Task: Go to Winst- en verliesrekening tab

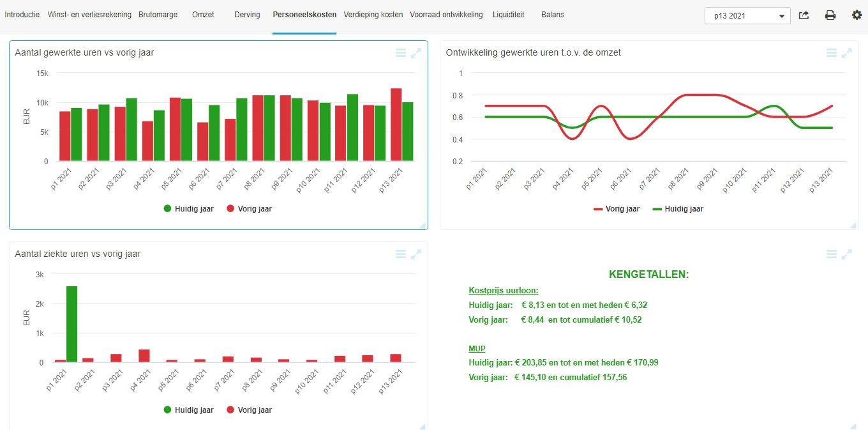Action: tap(89, 15)
